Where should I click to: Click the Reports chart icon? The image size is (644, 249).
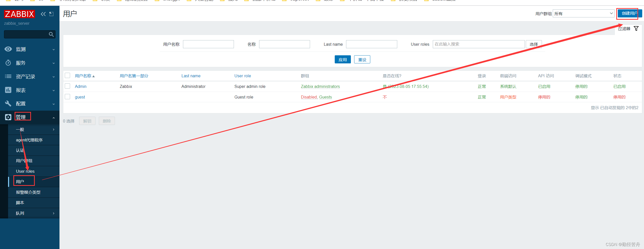coord(8,90)
